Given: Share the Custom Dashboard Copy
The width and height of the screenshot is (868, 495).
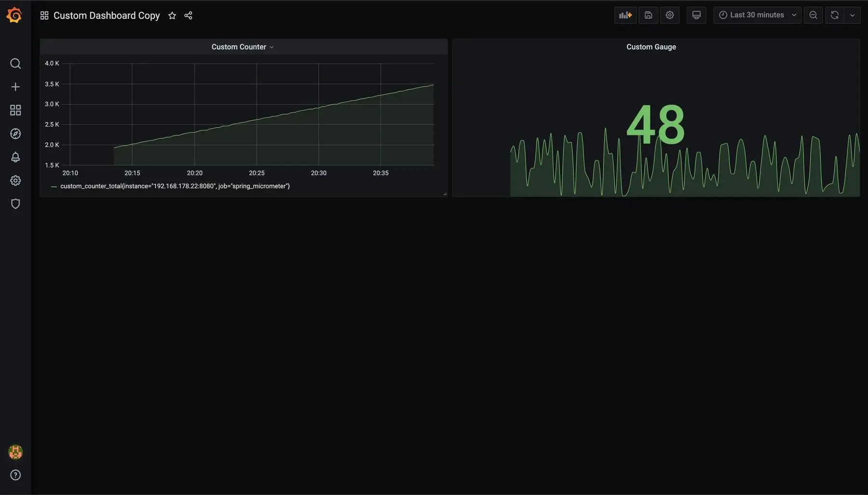Looking at the screenshot, I should click(x=188, y=15).
